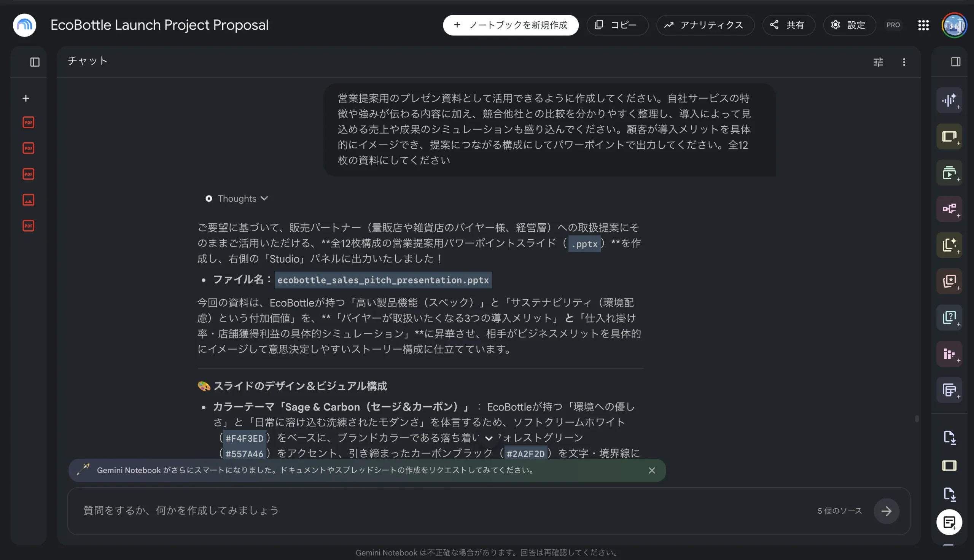The height and width of the screenshot is (560, 974).
Task: Click the #F4F3ED color code
Action: click(x=245, y=439)
